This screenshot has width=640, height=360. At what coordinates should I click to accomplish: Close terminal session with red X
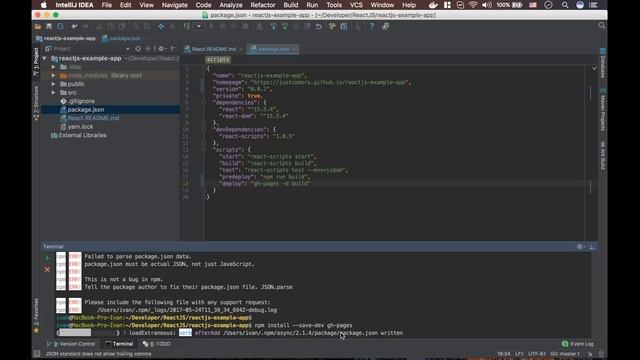[x=47, y=270]
